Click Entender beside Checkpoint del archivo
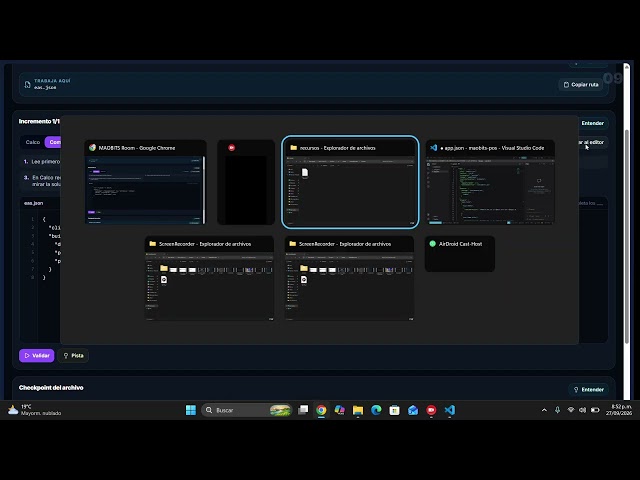The width and height of the screenshot is (640, 480). [588, 389]
